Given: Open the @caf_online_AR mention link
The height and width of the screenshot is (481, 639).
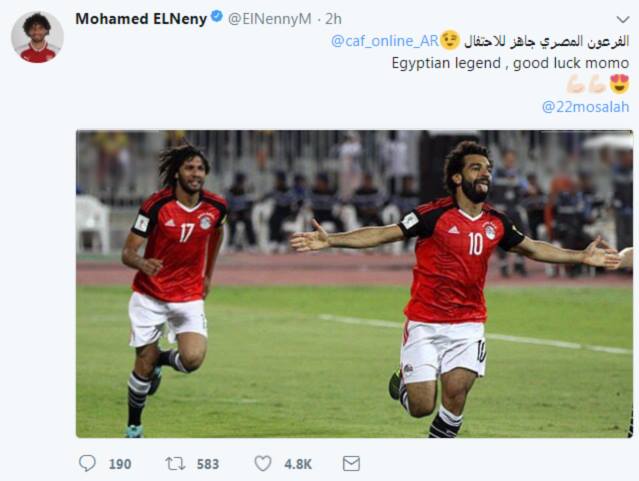Looking at the screenshot, I should click(x=384, y=41).
